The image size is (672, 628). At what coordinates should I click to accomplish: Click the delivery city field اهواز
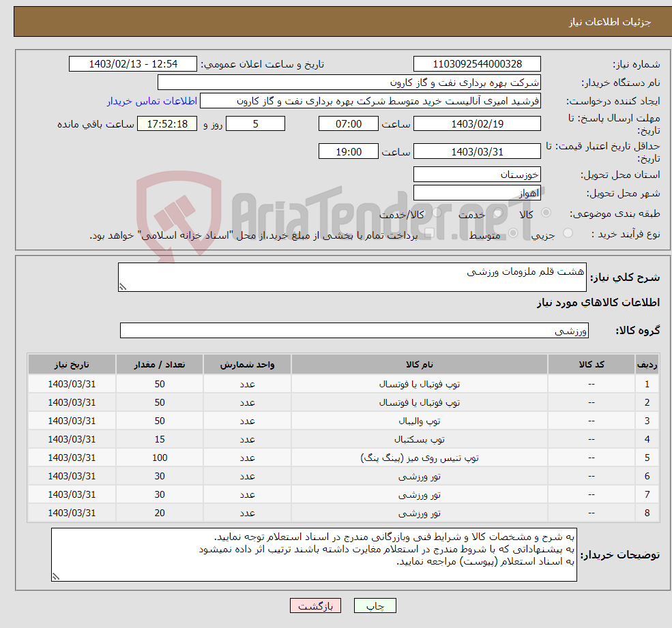click(477, 193)
